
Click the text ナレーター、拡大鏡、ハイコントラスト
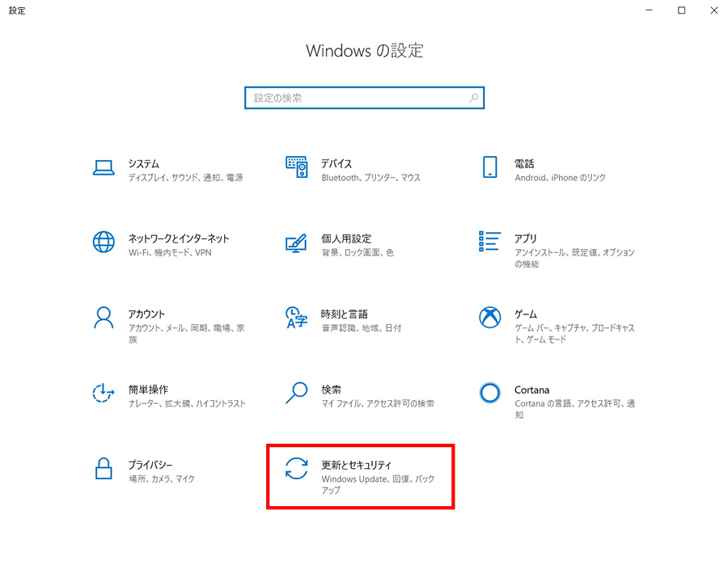(187, 403)
